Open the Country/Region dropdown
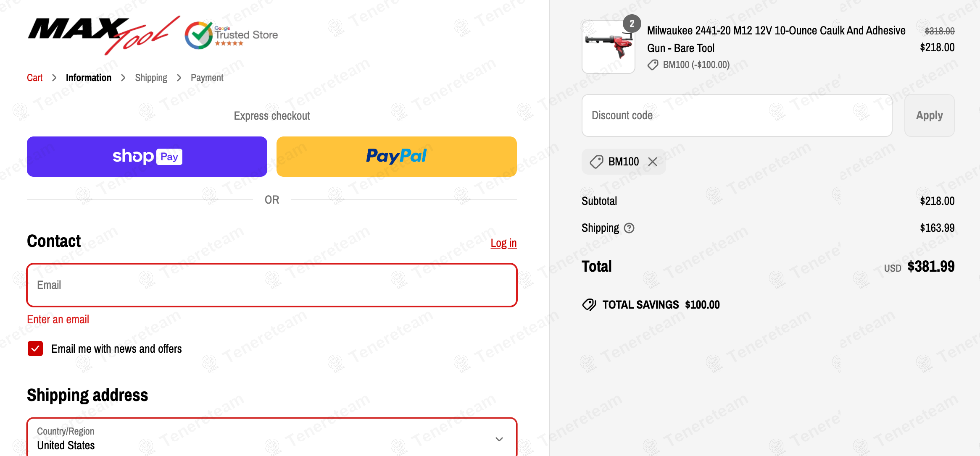Image resolution: width=980 pixels, height=456 pixels. [x=271, y=439]
